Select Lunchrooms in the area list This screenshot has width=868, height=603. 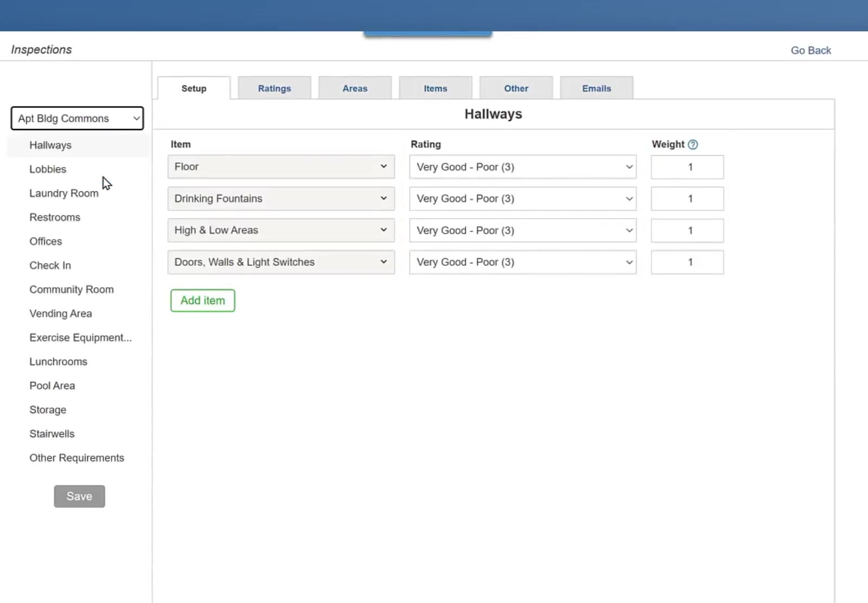(x=58, y=362)
